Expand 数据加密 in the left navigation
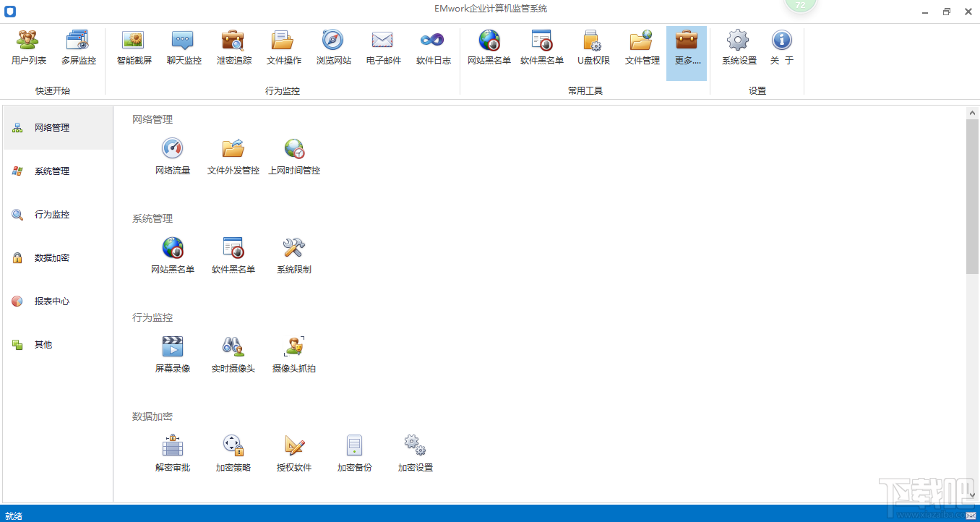The height and width of the screenshot is (522, 980). [x=51, y=257]
